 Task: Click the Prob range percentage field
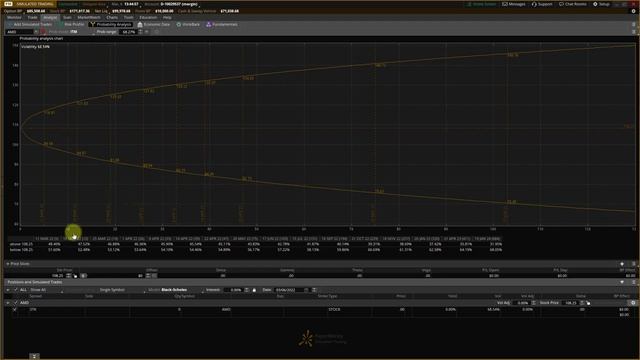(x=128, y=32)
